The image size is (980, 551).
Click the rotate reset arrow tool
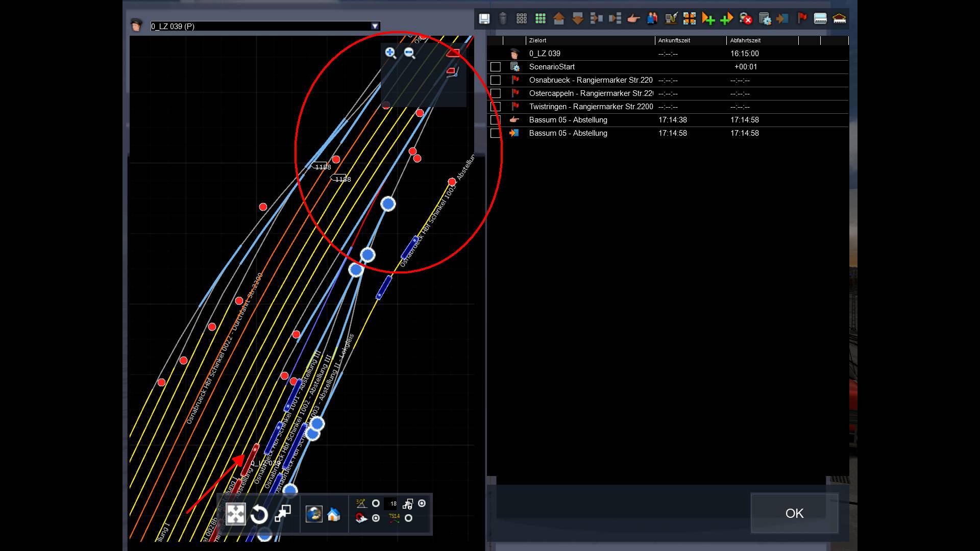click(x=259, y=514)
